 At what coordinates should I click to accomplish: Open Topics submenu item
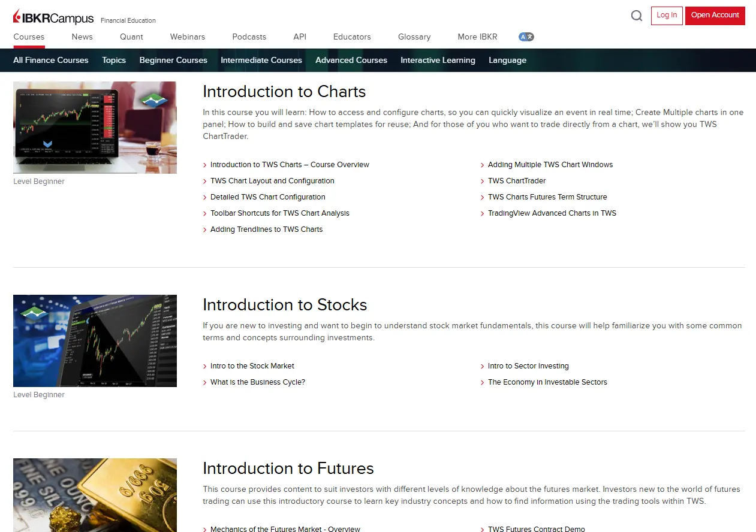[114, 60]
